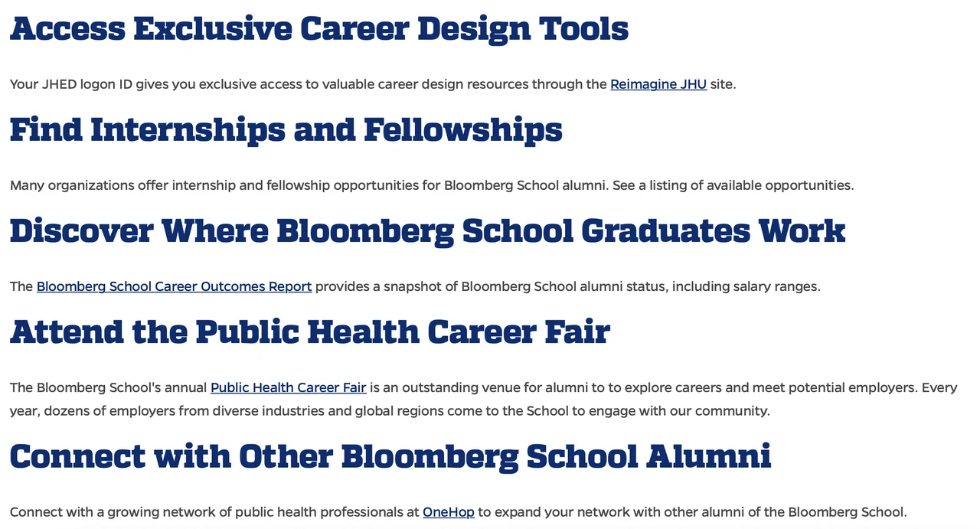
Task: Select the Discover Where Bloomberg School Graduates Work heading
Action: click(x=427, y=231)
